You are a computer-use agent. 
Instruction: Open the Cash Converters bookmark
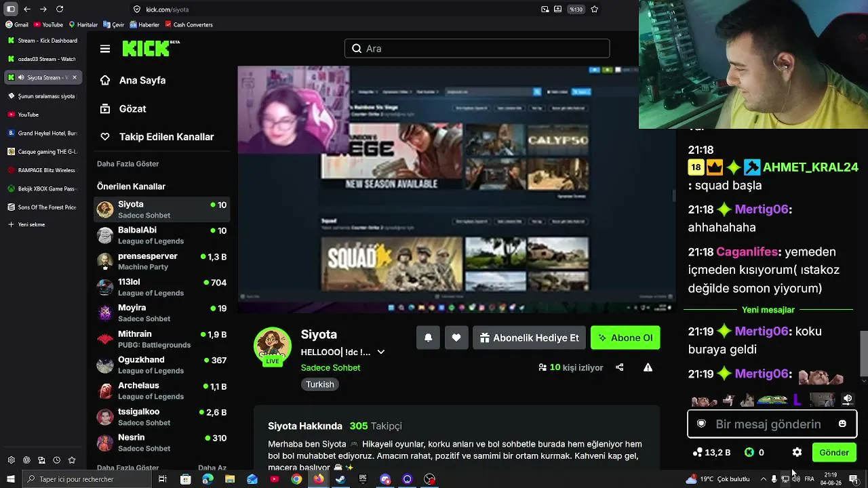click(189, 24)
